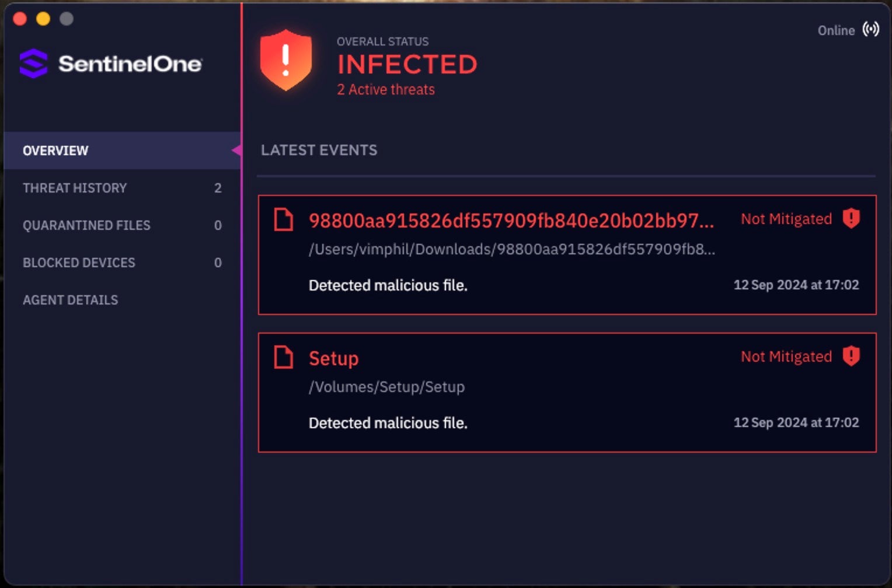Click the Not Mitigated label on 98800aa event
This screenshot has width=892, height=588.
[x=786, y=219]
